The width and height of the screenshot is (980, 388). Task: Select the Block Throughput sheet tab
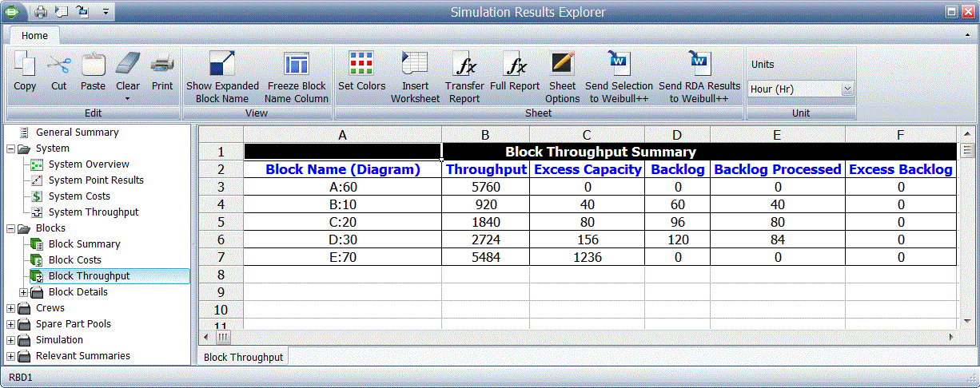(x=243, y=358)
